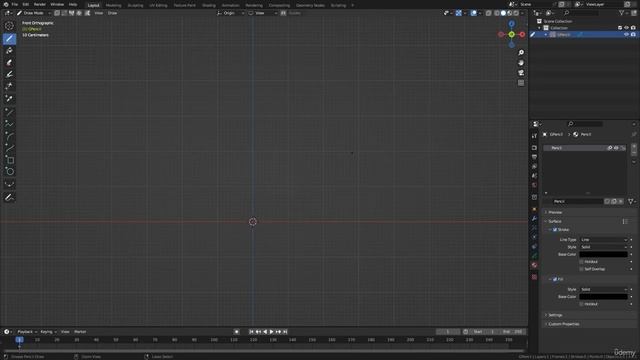Click the play animation button

pyautogui.click(x=271, y=332)
